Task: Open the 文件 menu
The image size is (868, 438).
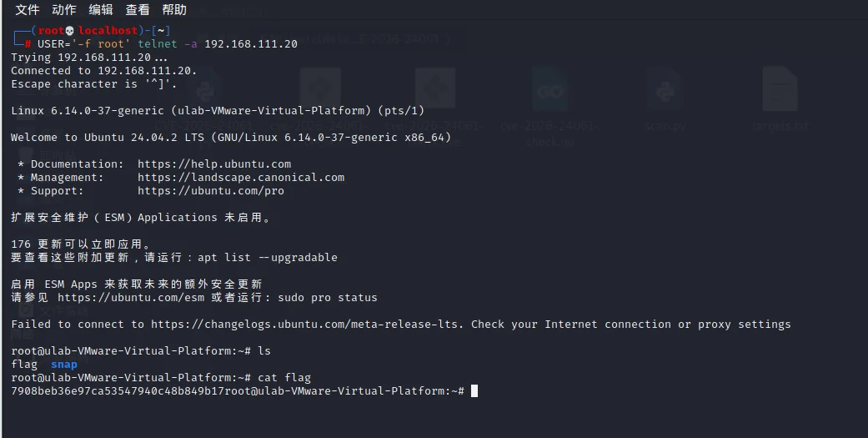Action: click(28, 9)
